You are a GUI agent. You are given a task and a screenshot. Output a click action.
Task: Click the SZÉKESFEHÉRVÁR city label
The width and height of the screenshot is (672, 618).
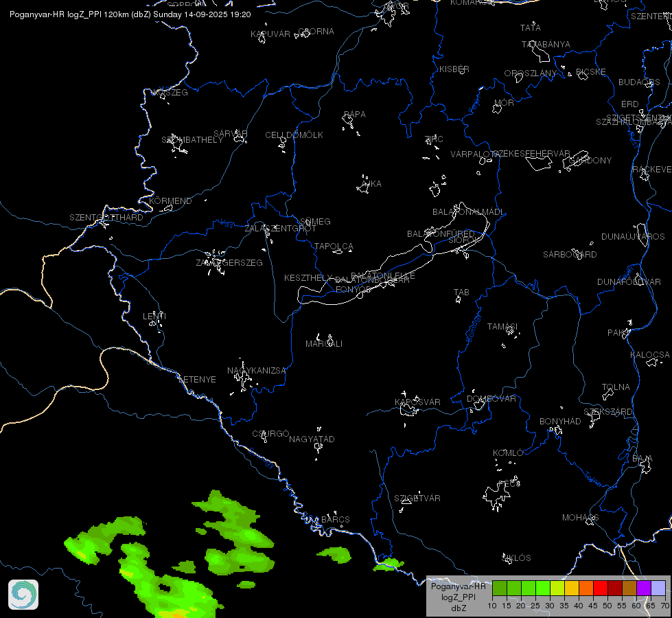click(x=531, y=154)
